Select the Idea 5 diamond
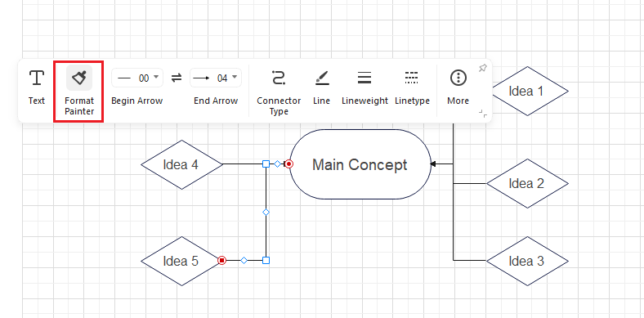 [181, 261]
